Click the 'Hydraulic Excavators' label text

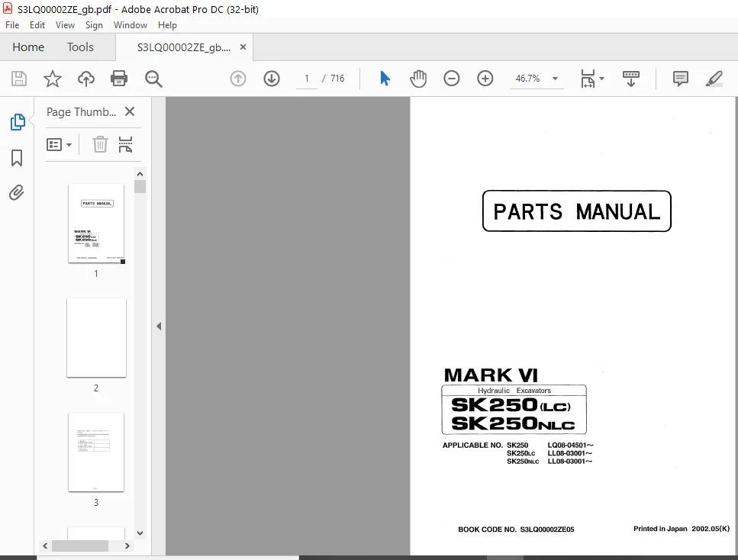tap(514, 391)
